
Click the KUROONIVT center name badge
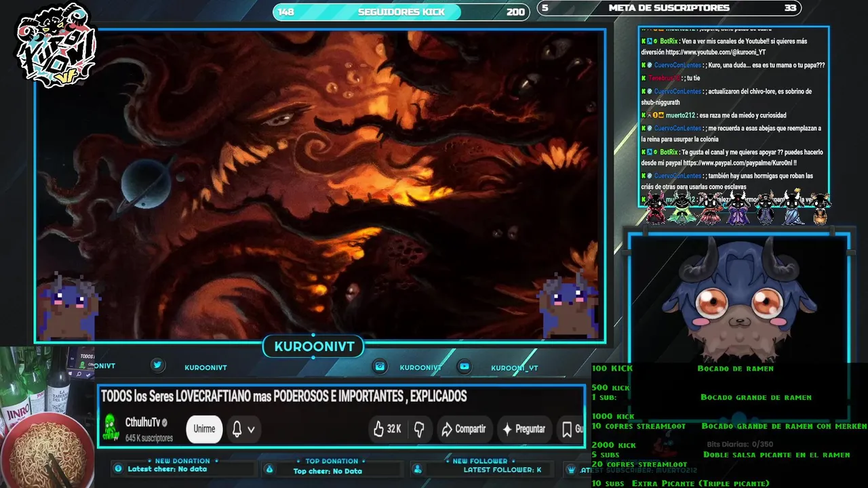tap(314, 347)
